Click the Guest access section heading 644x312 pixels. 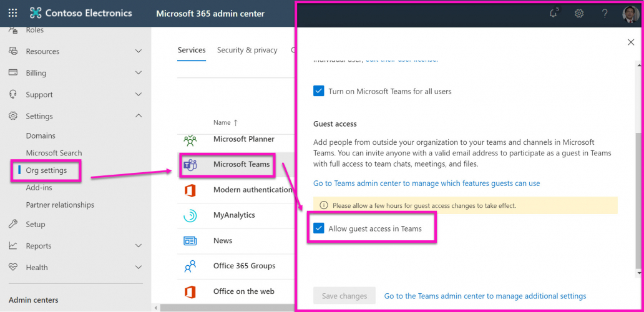tap(335, 124)
